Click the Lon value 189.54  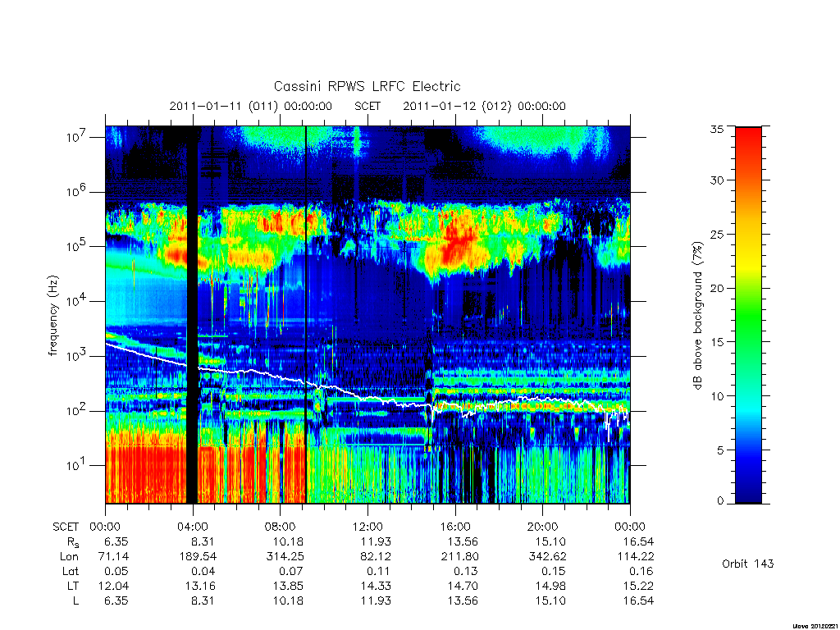coord(199,557)
